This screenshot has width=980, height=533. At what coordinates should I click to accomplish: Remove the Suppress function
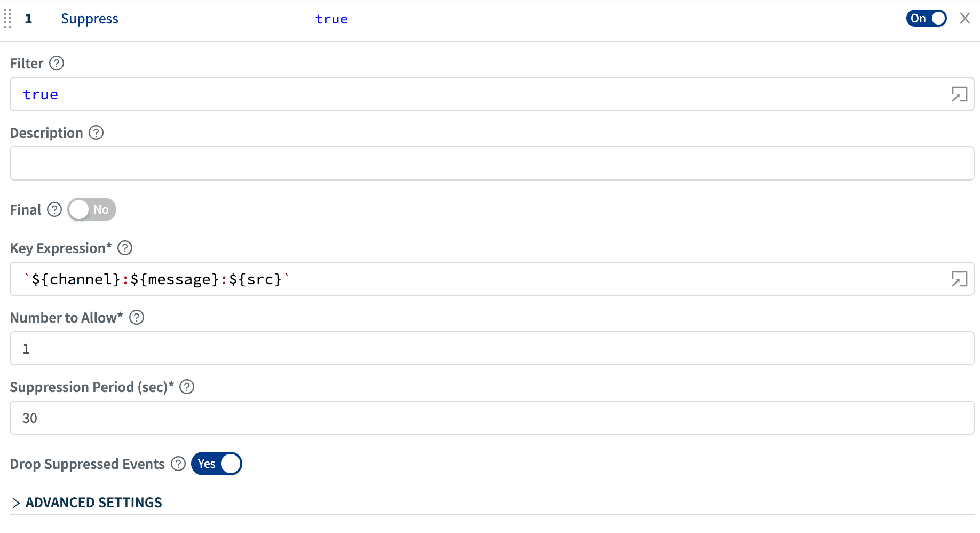(965, 18)
